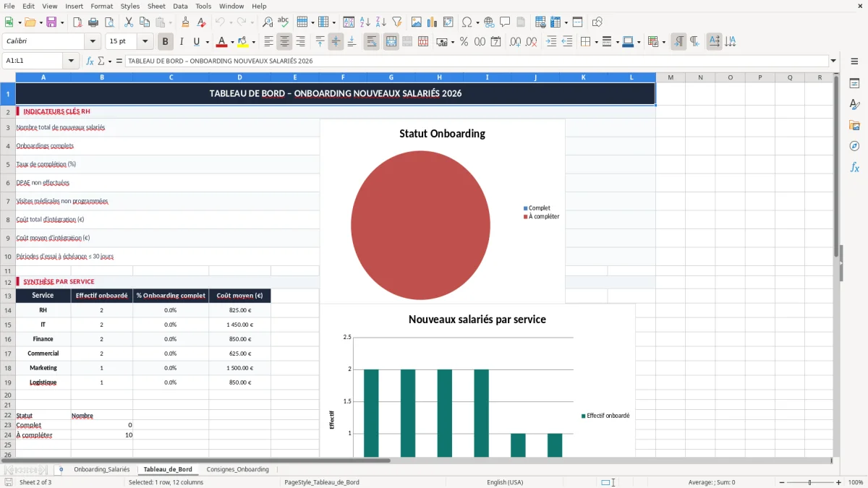The width and height of the screenshot is (868, 488).
Task: Toggle Center Horizontally alignment
Action: point(284,42)
